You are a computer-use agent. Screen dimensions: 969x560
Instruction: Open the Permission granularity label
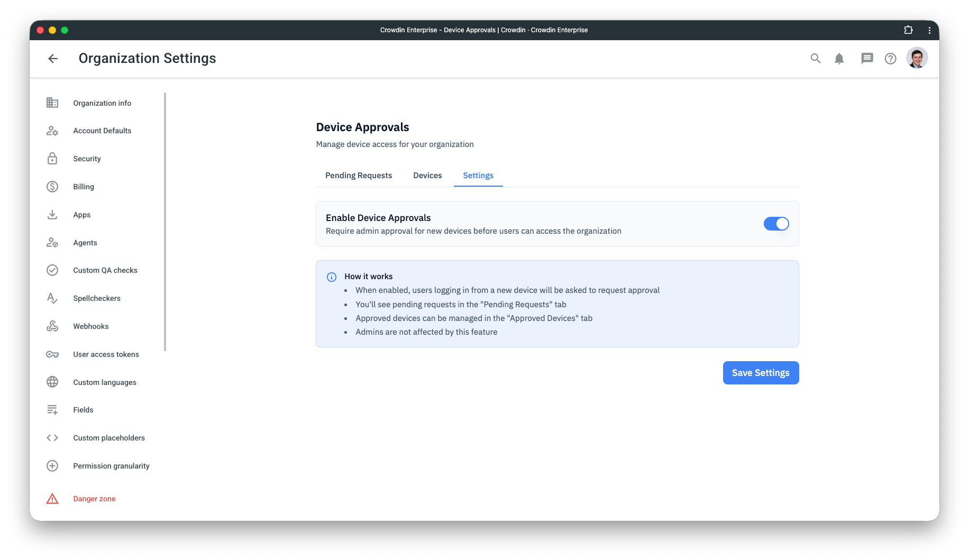point(111,466)
